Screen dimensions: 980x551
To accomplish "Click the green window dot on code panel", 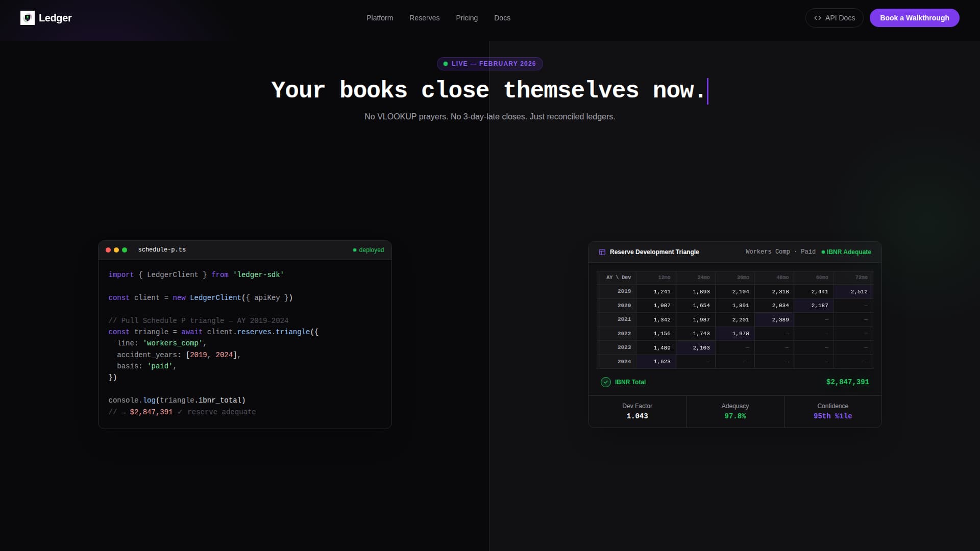I will (x=125, y=250).
